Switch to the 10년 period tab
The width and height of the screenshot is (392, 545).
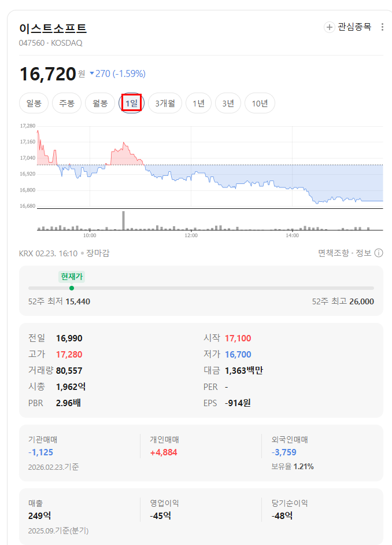260,103
